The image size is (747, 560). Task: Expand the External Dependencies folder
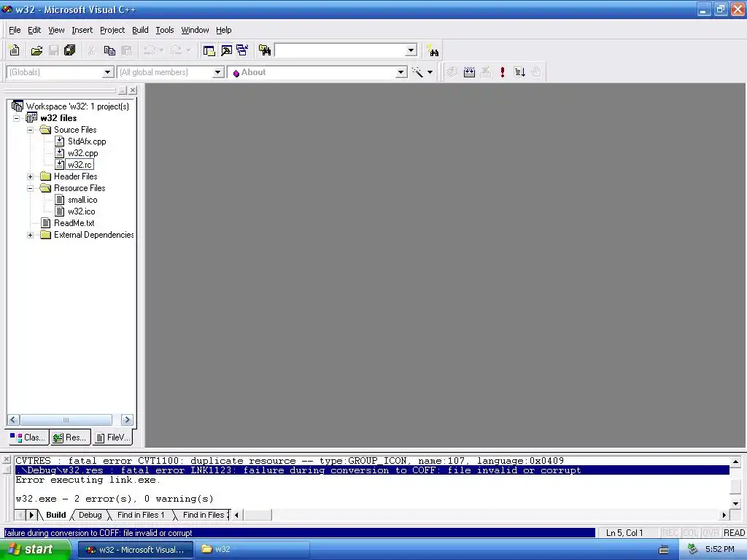point(31,235)
